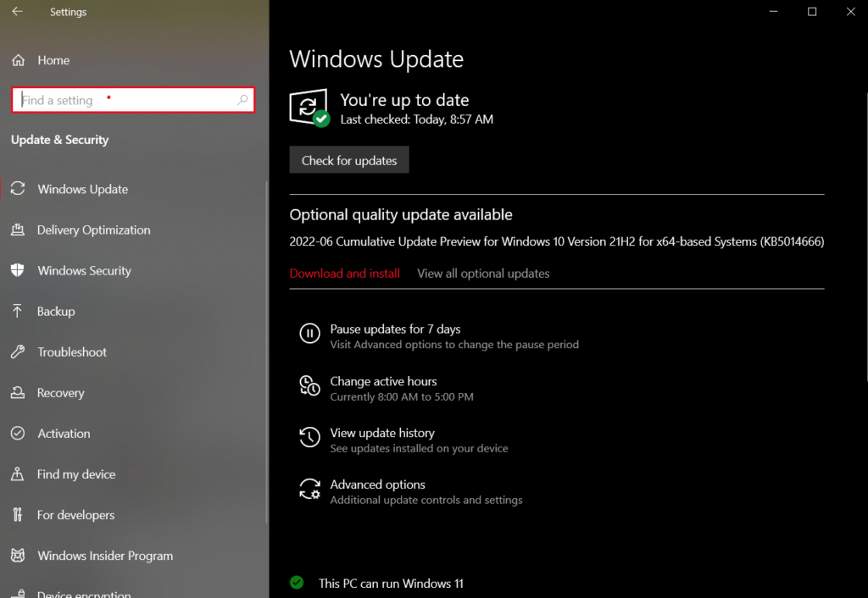Click the Activation checkmark circle icon
868x598 pixels.
[x=18, y=433]
